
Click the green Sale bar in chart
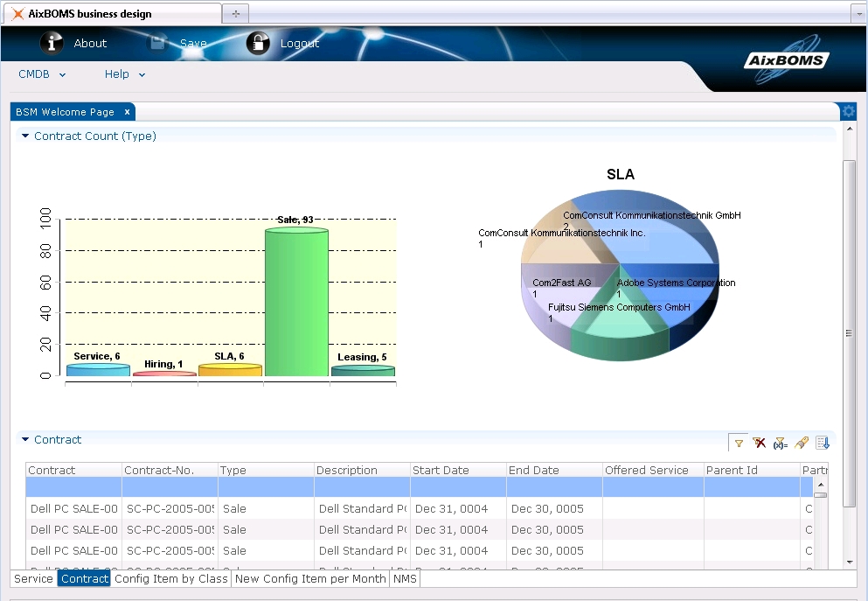coord(296,303)
